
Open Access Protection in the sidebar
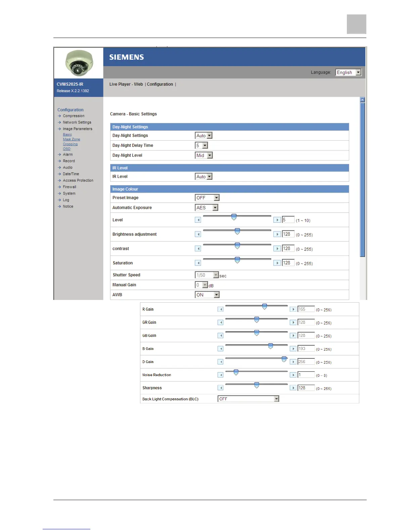tap(78, 180)
